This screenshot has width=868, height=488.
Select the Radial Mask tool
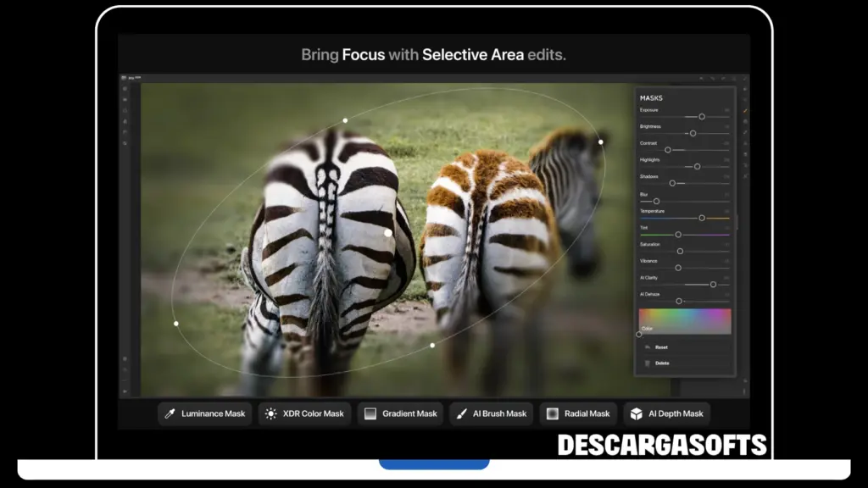coord(577,413)
